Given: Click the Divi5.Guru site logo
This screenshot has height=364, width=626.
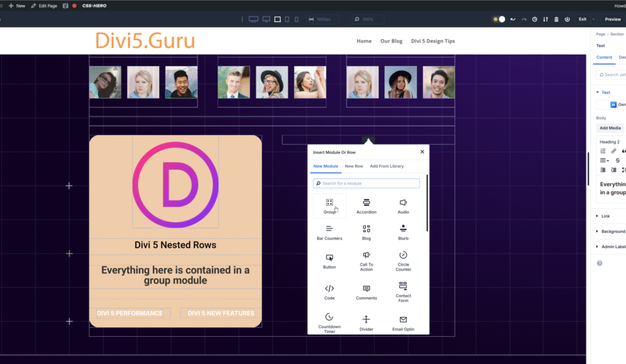Looking at the screenshot, I should [145, 41].
